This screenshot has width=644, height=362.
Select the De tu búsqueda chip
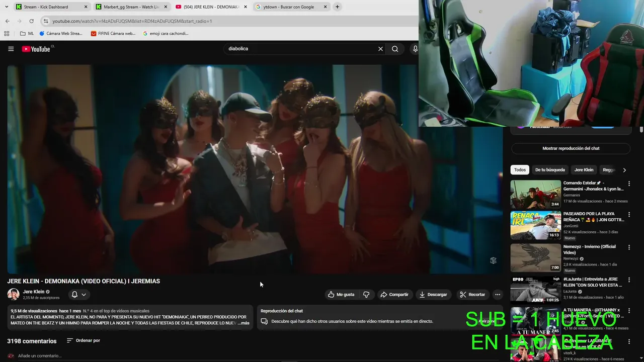(x=550, y=170)
